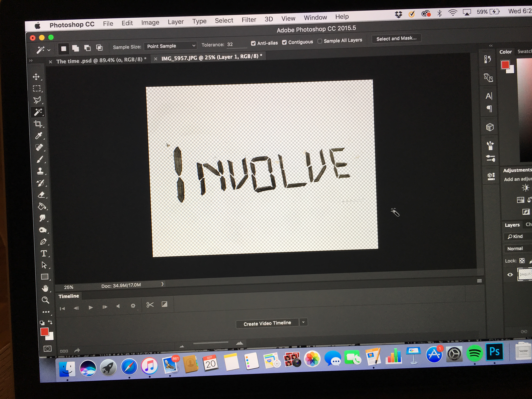
Task: Switch to The time .psd document tab
Action: [101, 60]
